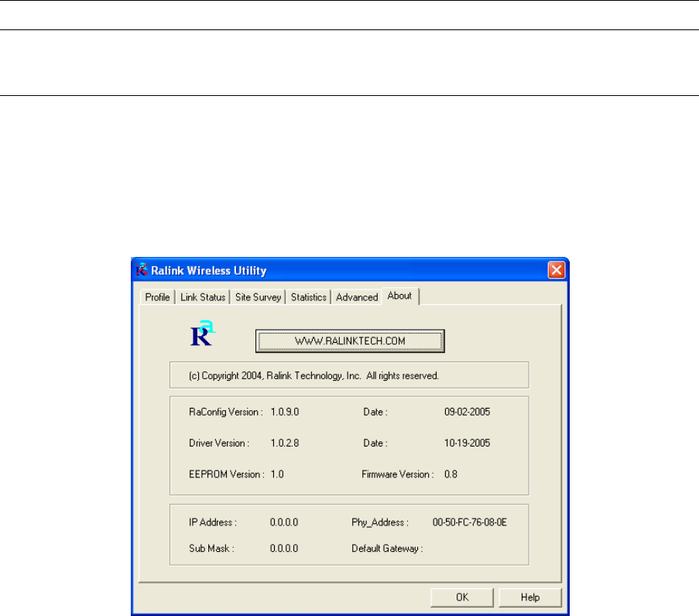This screenshot has width=699, height=616.
Task: Go to the Site Survey tab
Action: click(258, 297)
